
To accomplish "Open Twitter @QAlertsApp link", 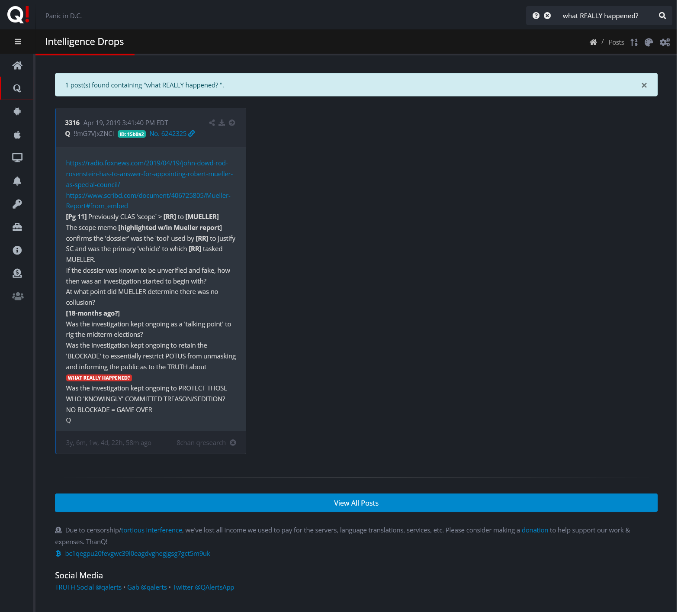I will (203, 587).
